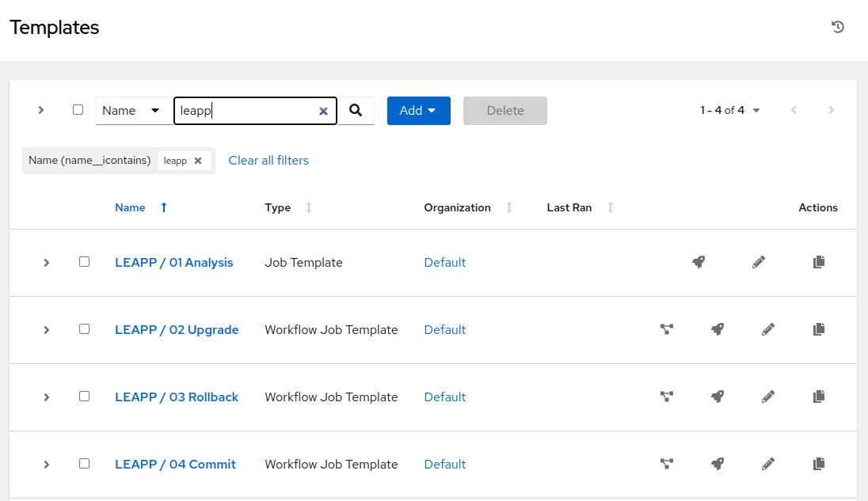Sort by Organization column sort icon
The width and height of the screenshot is (868, 501).
click(509, 207)
